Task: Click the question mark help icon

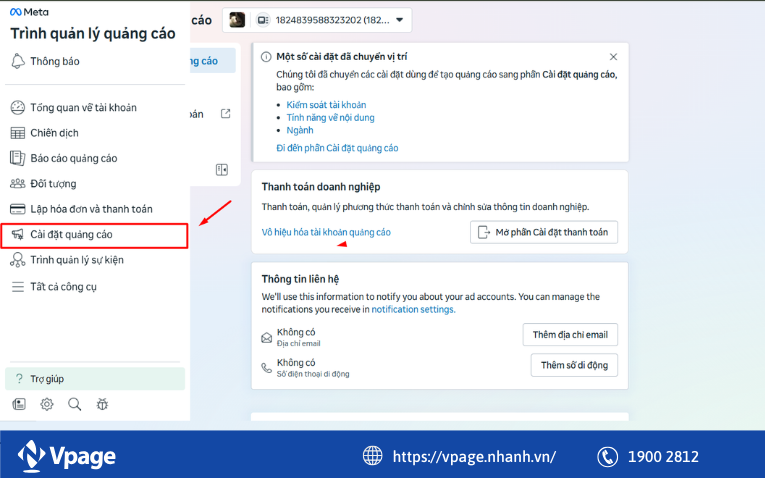Action: point(19,378)
